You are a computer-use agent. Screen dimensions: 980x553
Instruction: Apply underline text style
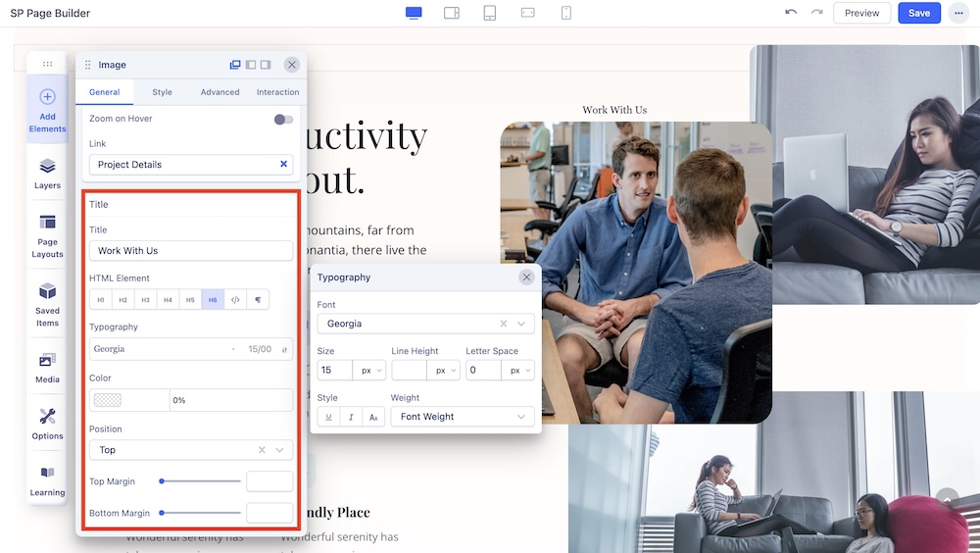328,417
